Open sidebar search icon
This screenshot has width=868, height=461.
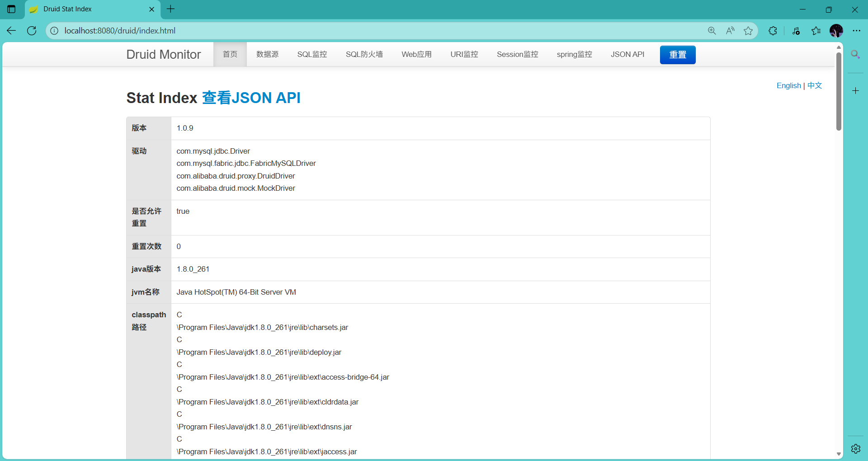[x=855, y=55]
